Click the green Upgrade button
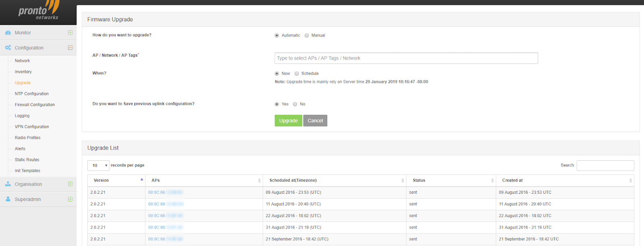This screenshot has height=246, width=644. tap(289, 121)
